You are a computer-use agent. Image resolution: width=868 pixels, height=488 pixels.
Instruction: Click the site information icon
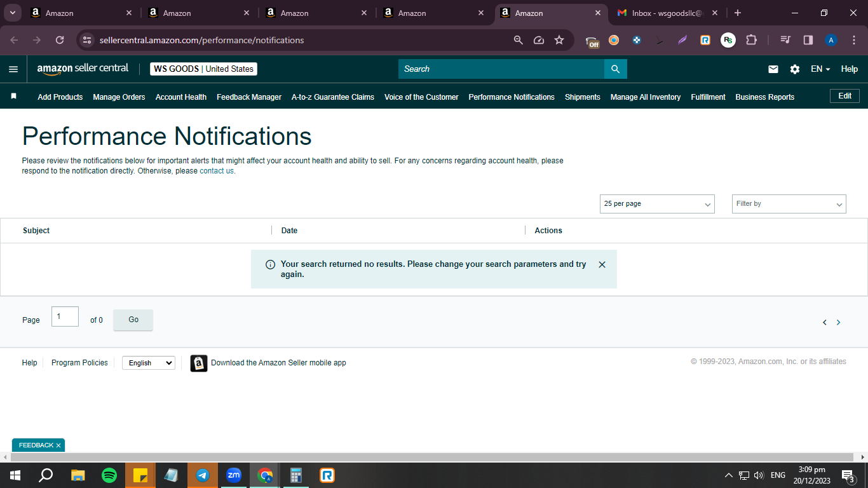point(87,40)
